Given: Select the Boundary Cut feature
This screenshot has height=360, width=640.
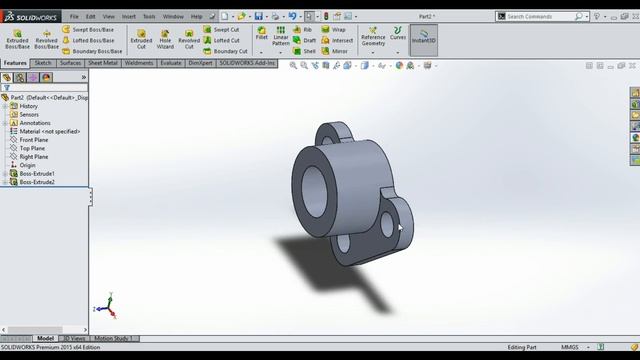Looking at the screenshot, I should point(226,51).
